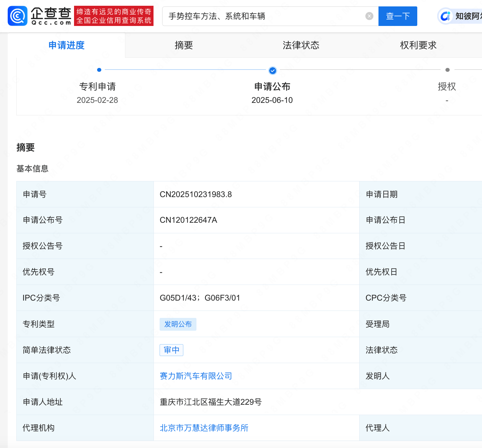The height and width of the screenshot is (448, 482).
Task: Click the 受理局 column label
Action: tap(378, 324)
